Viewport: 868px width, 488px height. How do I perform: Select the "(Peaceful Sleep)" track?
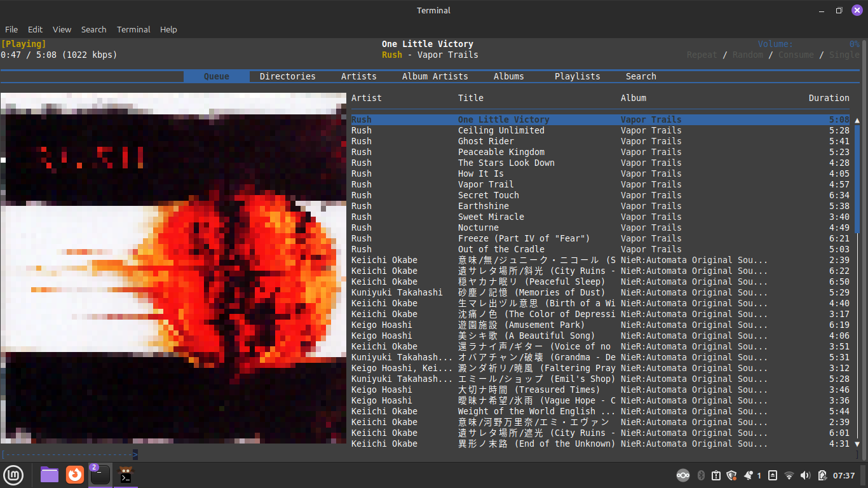point(600,281)
